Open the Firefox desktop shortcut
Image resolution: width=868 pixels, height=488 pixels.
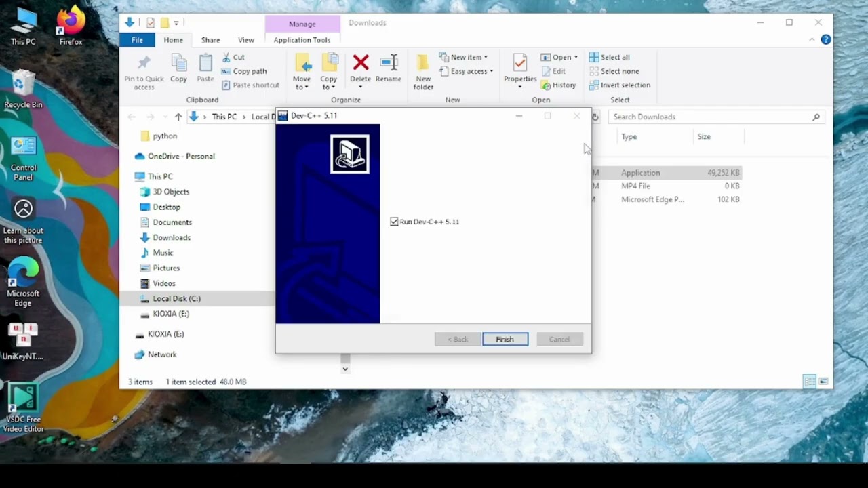[71, 27]
